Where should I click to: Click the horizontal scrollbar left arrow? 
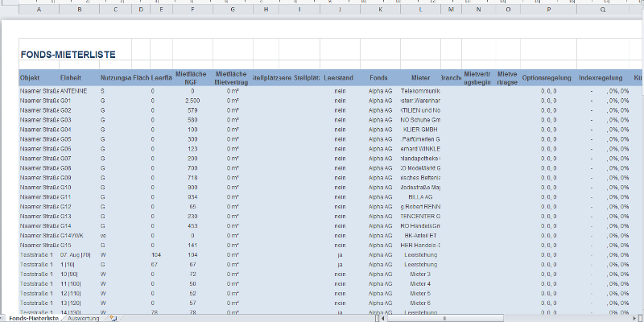tap(383, 318)
